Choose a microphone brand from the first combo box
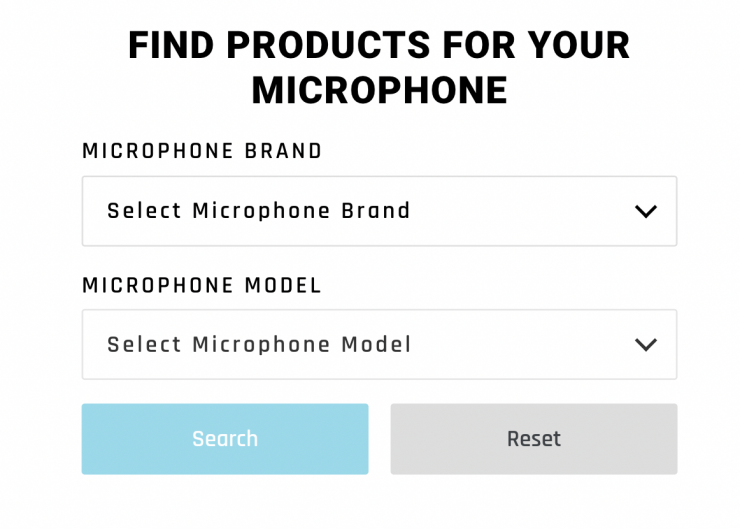The width and height of the screenshot is (740, 529). tap(379, 211)
